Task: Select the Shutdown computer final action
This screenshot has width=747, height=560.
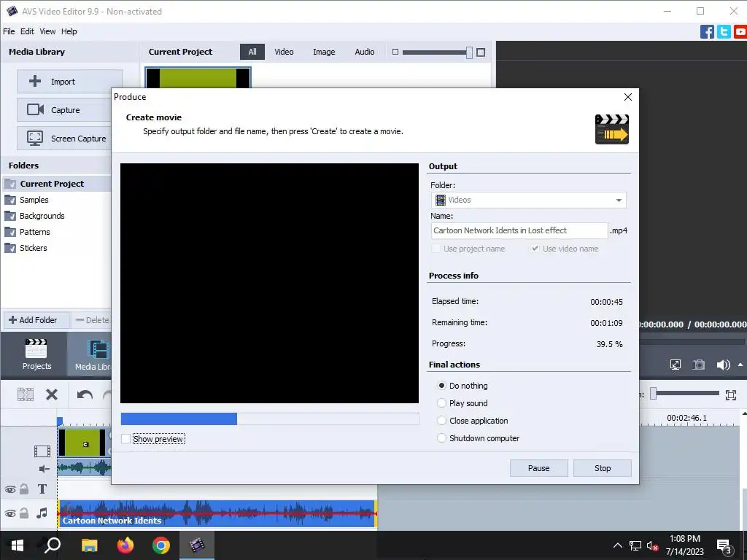Action: 441,438
